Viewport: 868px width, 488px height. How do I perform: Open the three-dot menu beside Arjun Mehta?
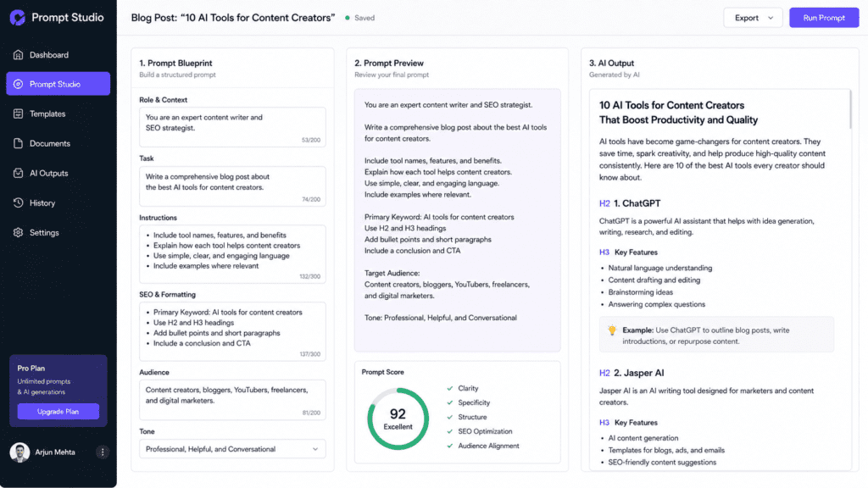click(103, 452)
